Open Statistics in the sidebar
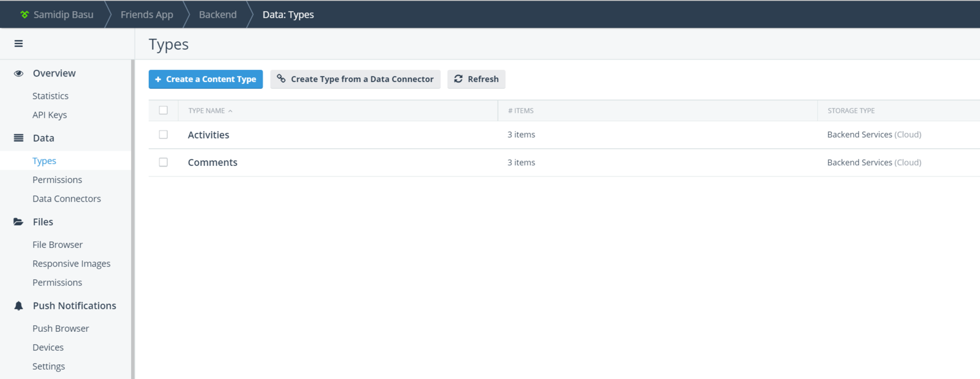The image size is (980, 379). click(x=50, y=96)
